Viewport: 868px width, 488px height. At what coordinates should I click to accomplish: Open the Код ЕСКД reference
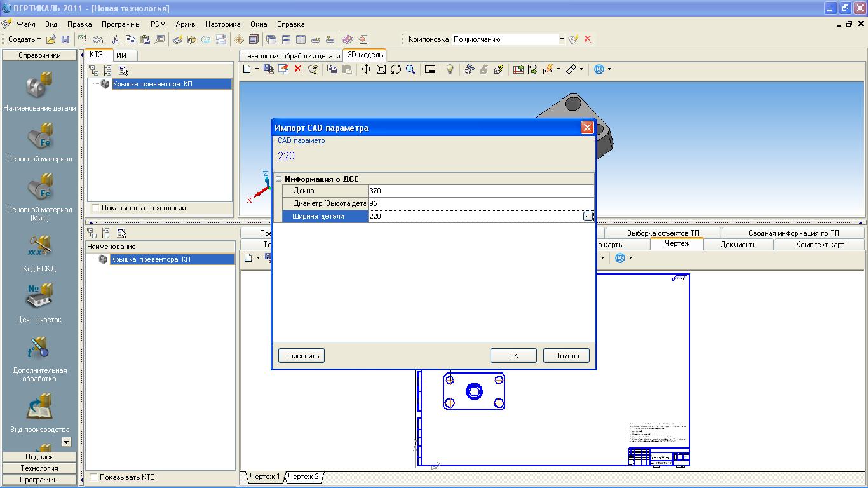point(39,247)
